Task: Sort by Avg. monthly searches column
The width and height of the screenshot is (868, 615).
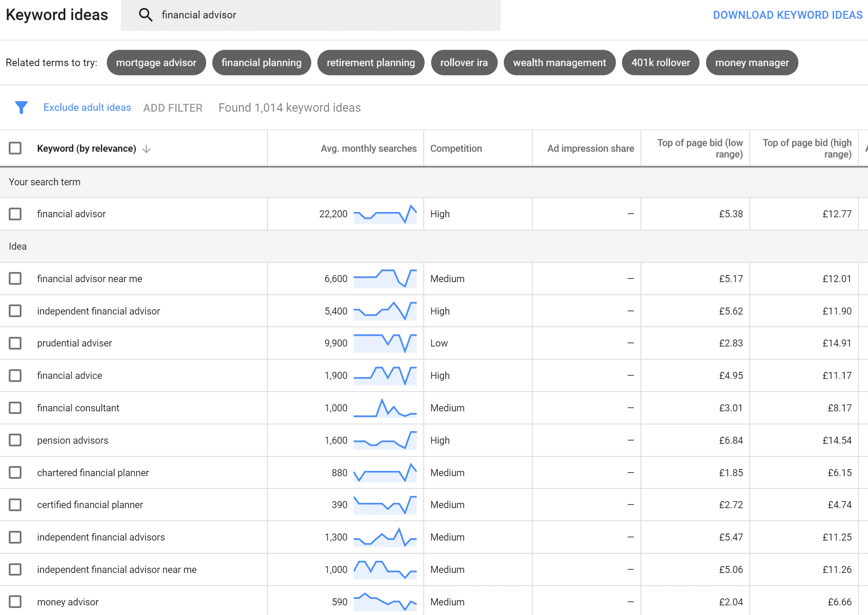Action: point(368,148)
